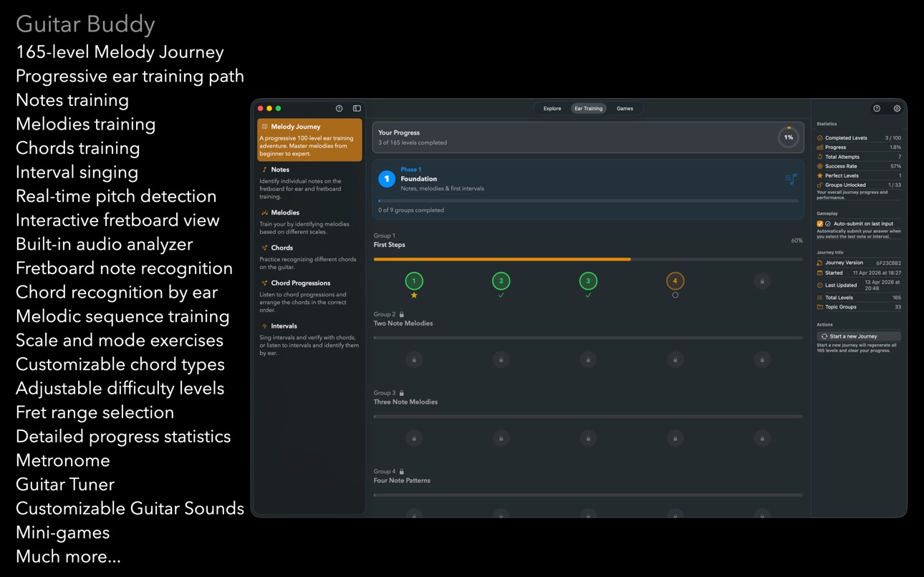
Task: Start orange level 4 circle
Action: 675,281
